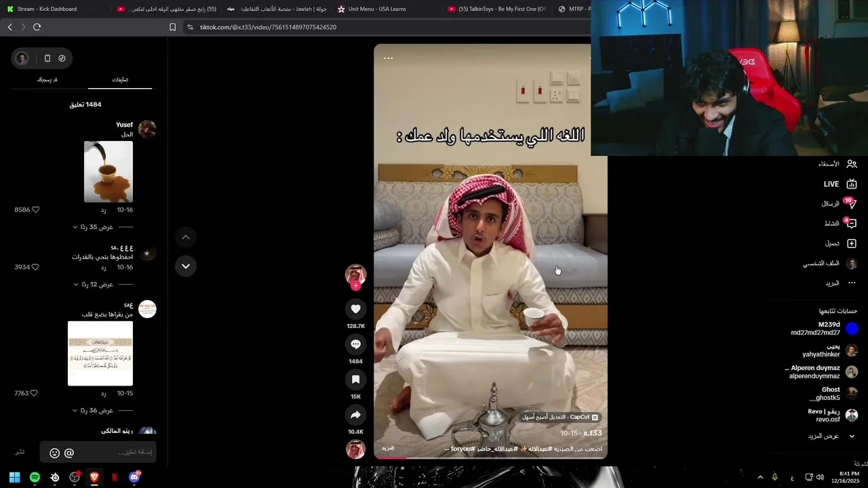
Task: Open Yusef's profile from comment name
Action: (x=124, y=125)
